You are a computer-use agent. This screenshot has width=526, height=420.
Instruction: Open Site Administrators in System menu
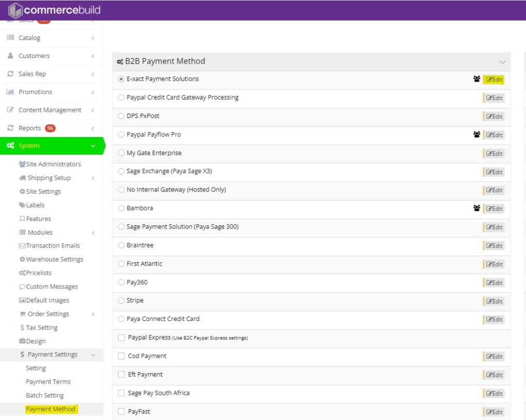53,164
